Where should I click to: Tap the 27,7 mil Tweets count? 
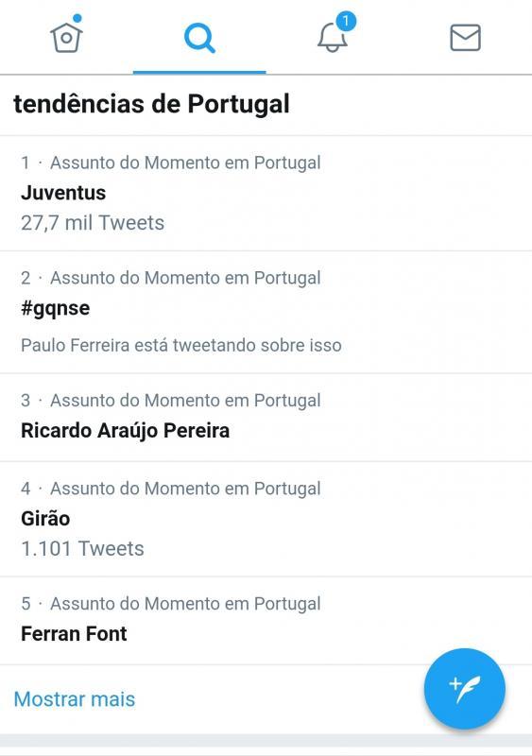coord(93,223)
